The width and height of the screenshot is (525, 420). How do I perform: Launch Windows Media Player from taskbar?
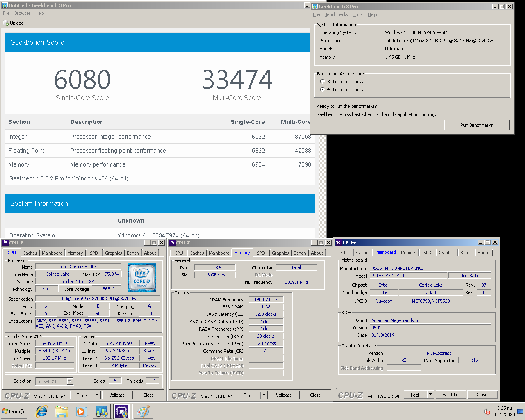coord(81,411)
